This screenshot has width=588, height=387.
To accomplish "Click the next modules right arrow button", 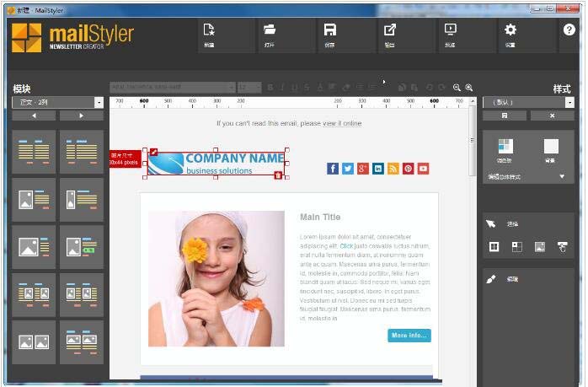I will (x=81, y=116).
